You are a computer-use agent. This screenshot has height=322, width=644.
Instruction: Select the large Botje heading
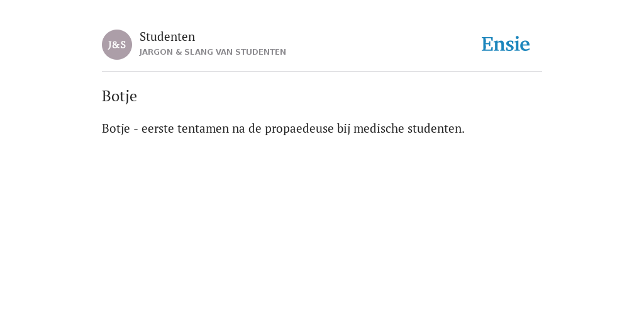pyautogui.click(x=119, y=96)
